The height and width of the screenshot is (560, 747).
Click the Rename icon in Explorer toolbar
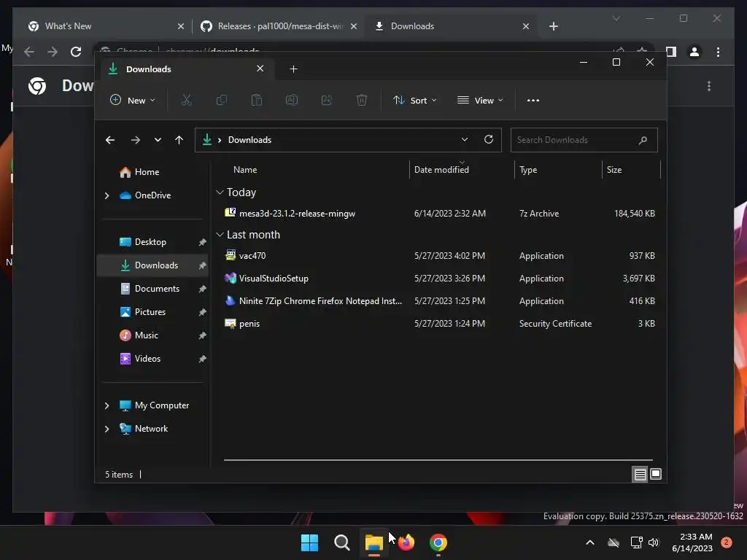click(292, 100)
